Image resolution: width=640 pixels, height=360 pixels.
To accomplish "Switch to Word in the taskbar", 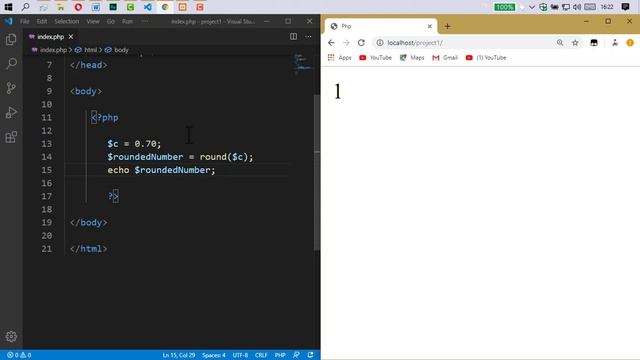I will pyautogui.click(x=96, y=7).
